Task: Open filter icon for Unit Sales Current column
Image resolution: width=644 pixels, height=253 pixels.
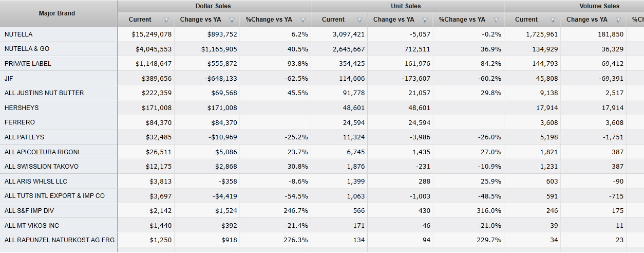Action: (359, 20)
